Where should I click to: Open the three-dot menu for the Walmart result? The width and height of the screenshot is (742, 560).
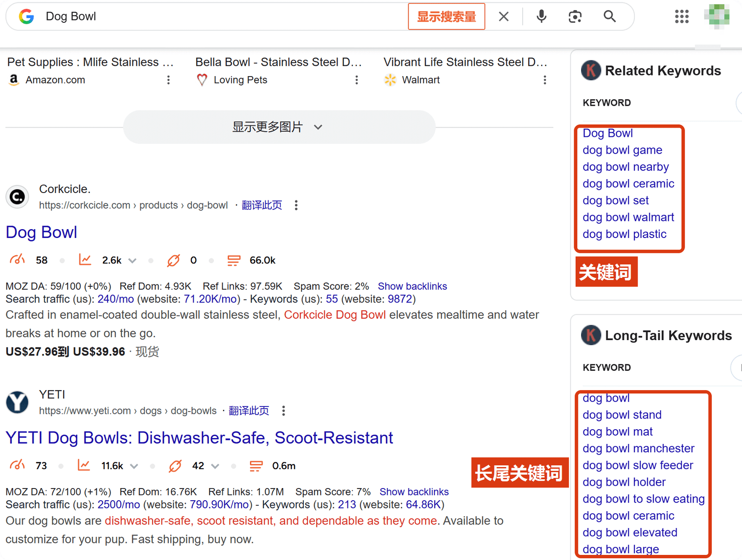(545, 80)
